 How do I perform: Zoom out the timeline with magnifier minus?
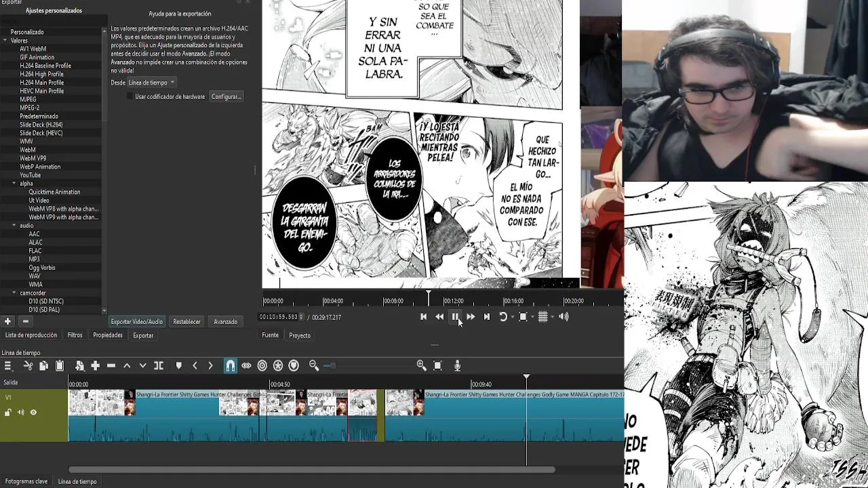(314, 366)
